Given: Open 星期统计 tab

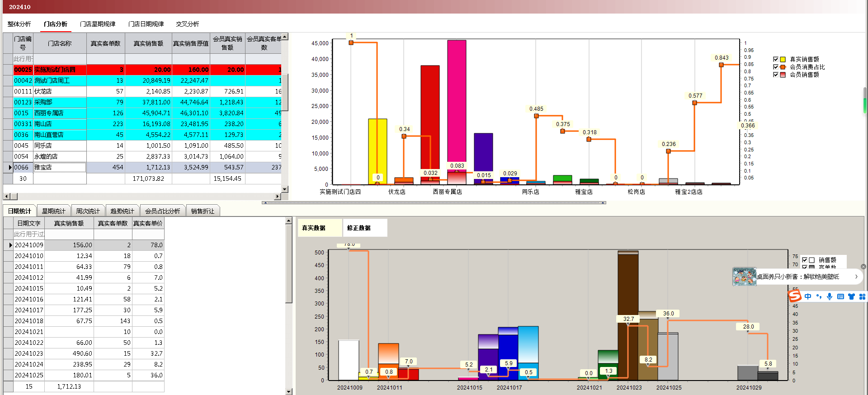Looking at the screenshot, I should pyautogui.click(x=54, y=211).
